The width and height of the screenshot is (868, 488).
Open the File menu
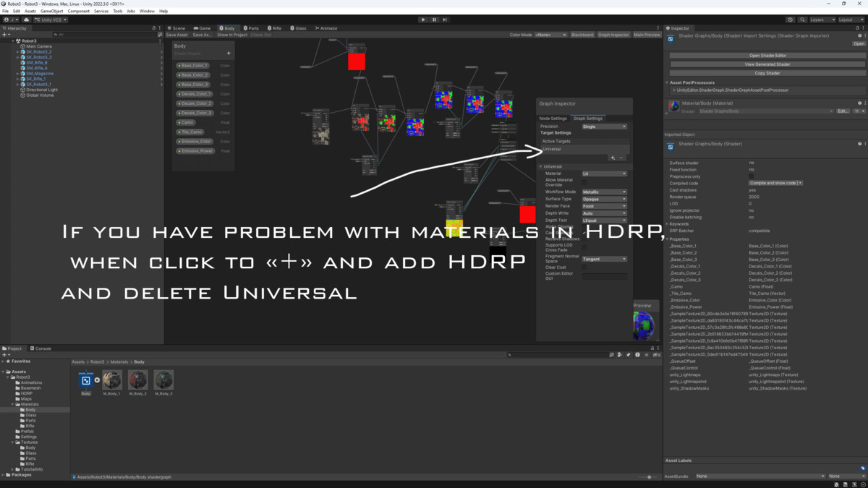pyautogui.click(x=6, y=11)
